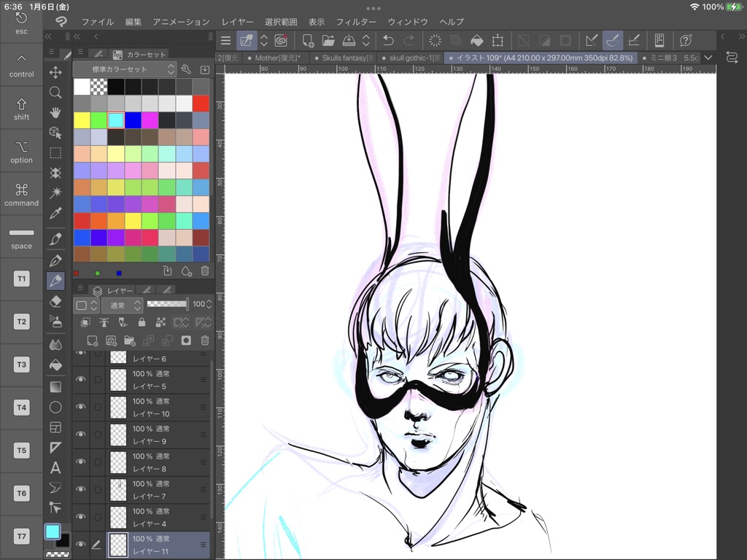This screenshot has height=560, width=747.
Task: Tap the option modifier key button
Action: click(21, 152)
